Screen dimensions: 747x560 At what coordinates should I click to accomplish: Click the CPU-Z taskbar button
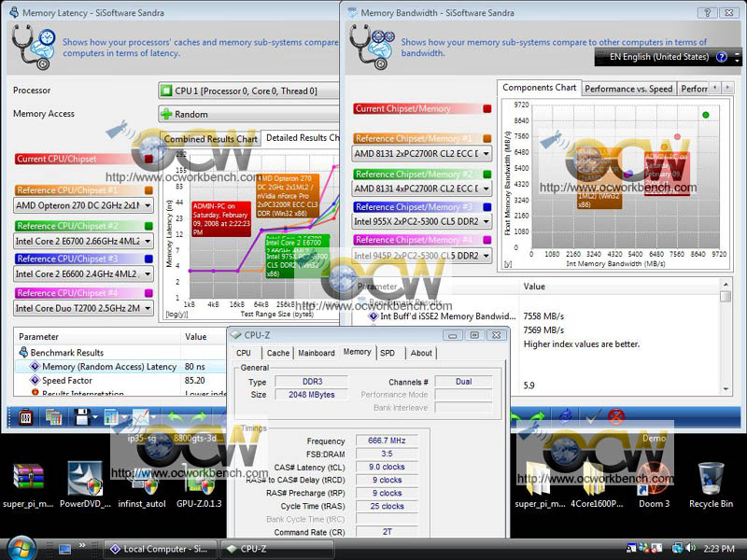(x=277, y=549)
